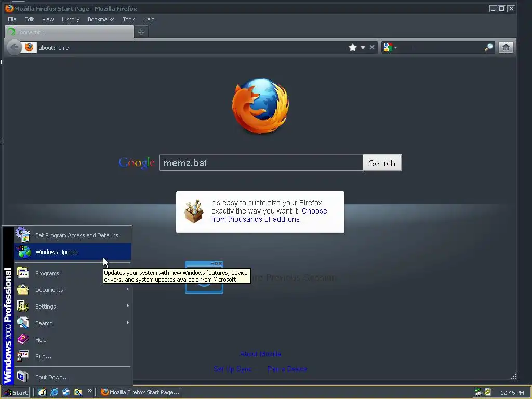The image size is (532, 399).
Task: Open the History menu
Action: [x=71, y=19]
